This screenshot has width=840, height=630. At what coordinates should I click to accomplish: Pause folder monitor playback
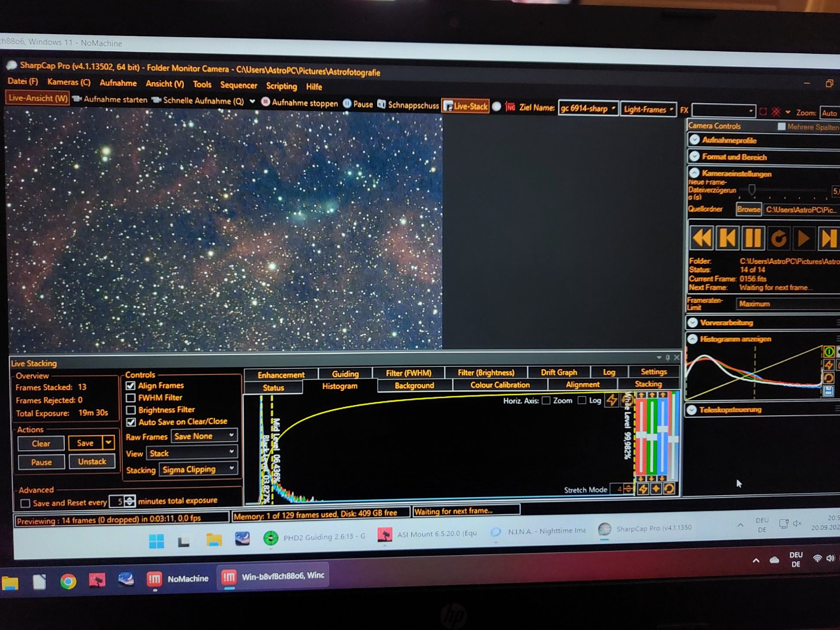[753, 239]
